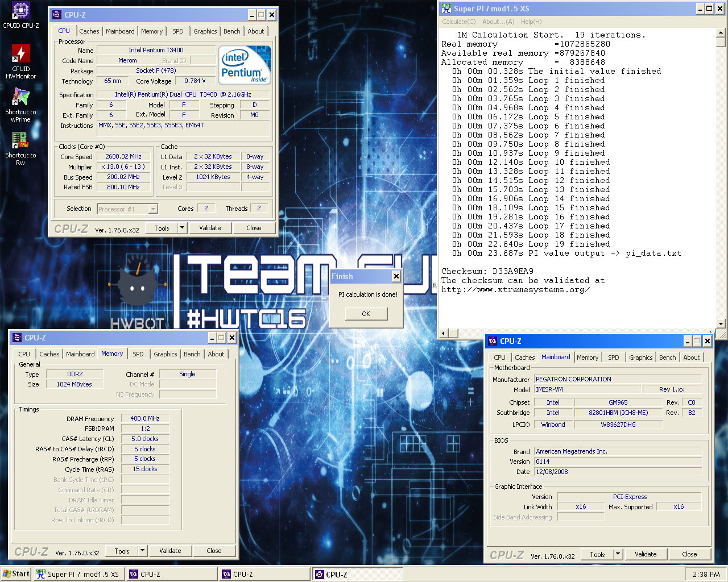Select the second CPU-Z taskbar button
The image size is (728, 582).
click(265, 574)
